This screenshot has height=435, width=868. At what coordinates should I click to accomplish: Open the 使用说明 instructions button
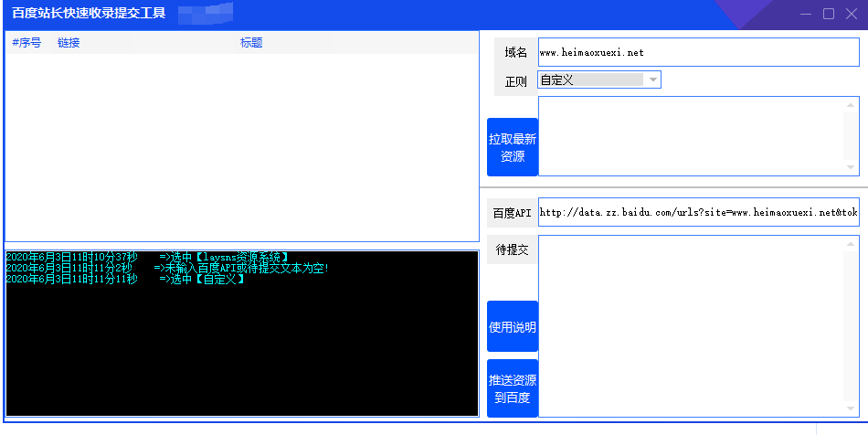[x=512, y=326]
